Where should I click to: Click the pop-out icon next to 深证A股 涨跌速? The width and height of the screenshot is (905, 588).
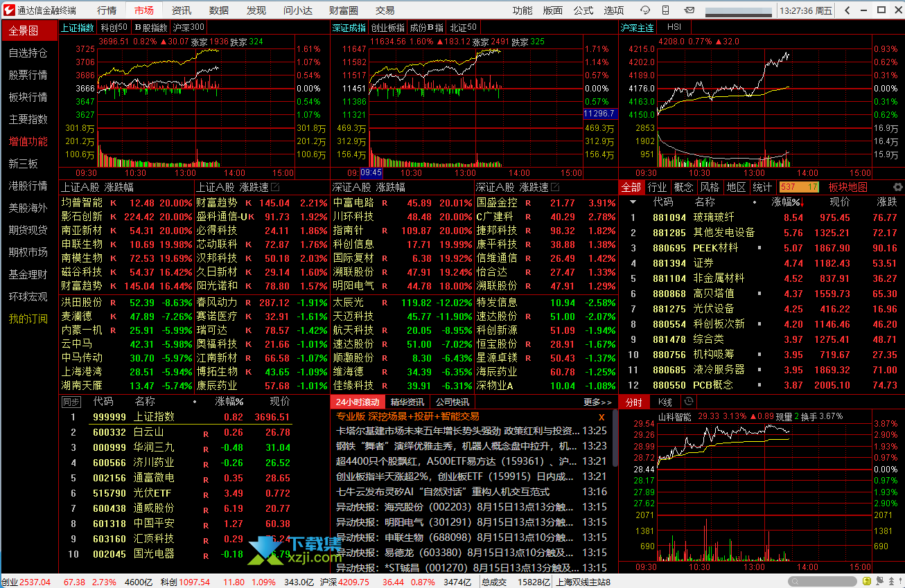pyautogui.click(x=555, y=187)
